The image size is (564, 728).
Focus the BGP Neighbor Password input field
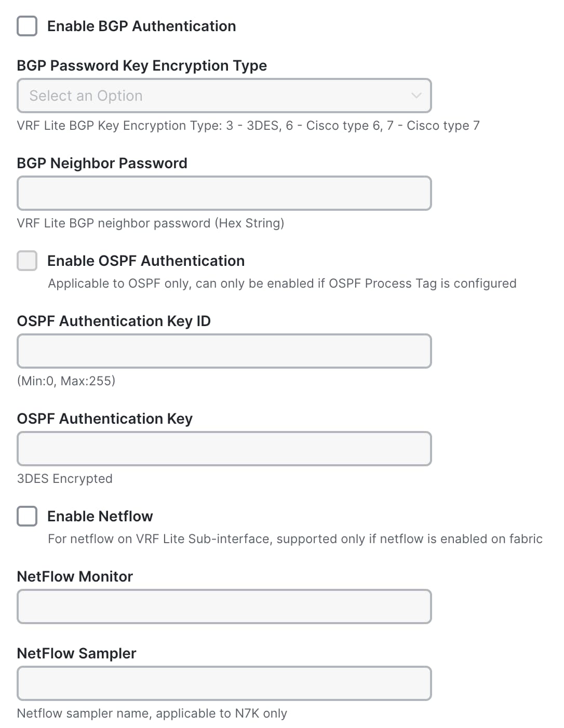[224, 193]
